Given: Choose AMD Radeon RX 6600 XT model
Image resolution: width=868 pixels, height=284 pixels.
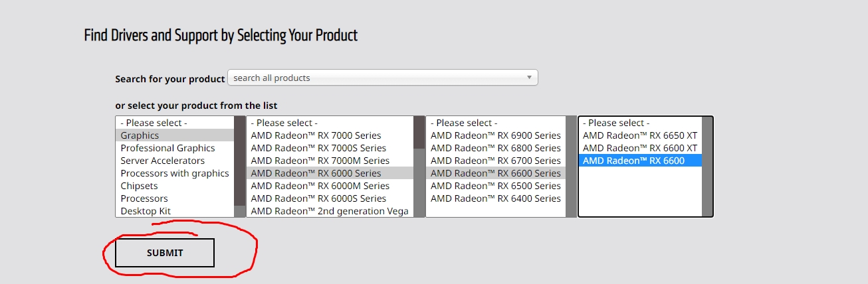Looking at the screenshot, I should pyautogui.click(x=639, y=148).
